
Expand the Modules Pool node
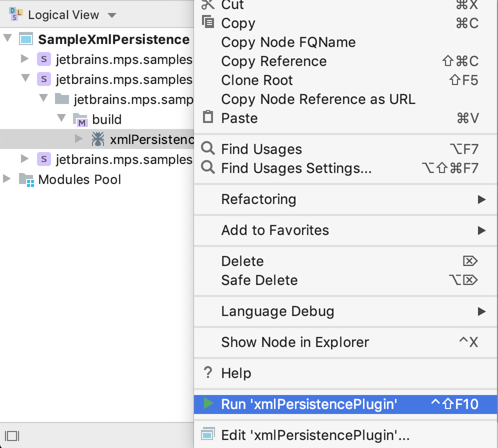7,179
